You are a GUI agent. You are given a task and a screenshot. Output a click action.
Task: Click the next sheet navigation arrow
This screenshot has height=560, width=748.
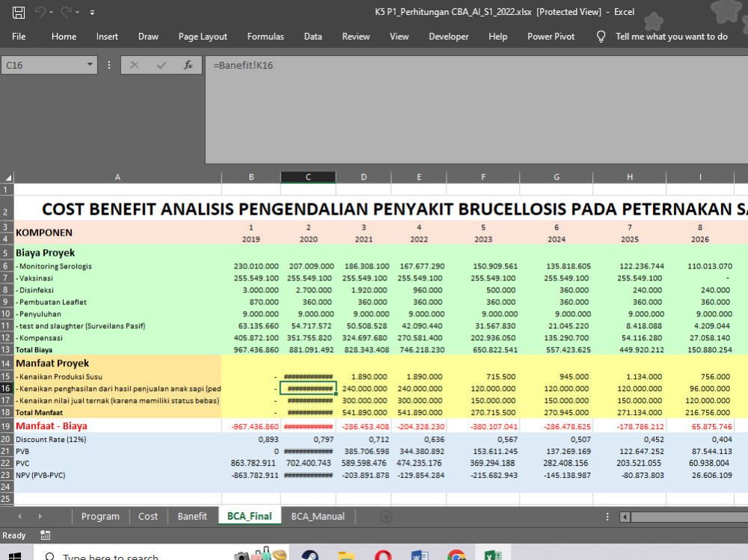40,516
